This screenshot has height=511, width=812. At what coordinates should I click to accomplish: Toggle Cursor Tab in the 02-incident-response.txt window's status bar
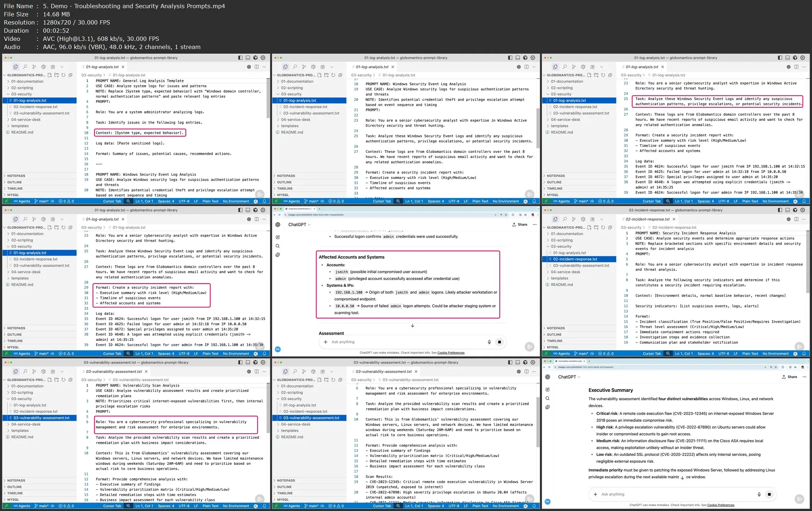coord(652,353)
